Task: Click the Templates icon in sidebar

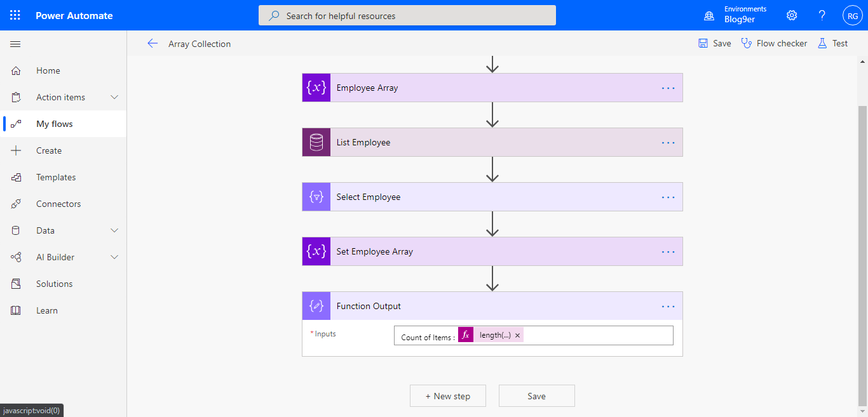Action: 16,177
